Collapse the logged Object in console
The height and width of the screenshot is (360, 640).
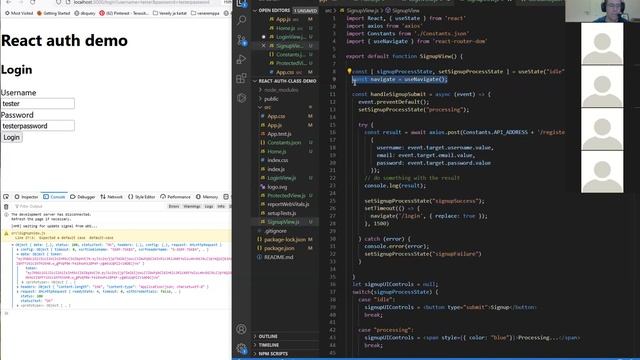[x=13, y=245]
